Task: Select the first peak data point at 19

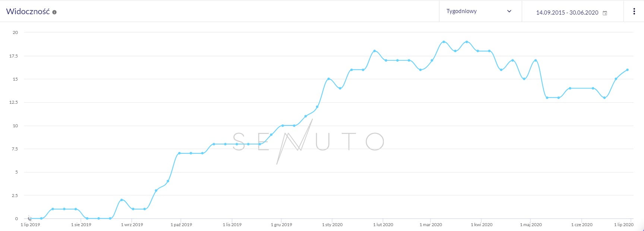Action: pyautogui.click(x=443, y=42)
